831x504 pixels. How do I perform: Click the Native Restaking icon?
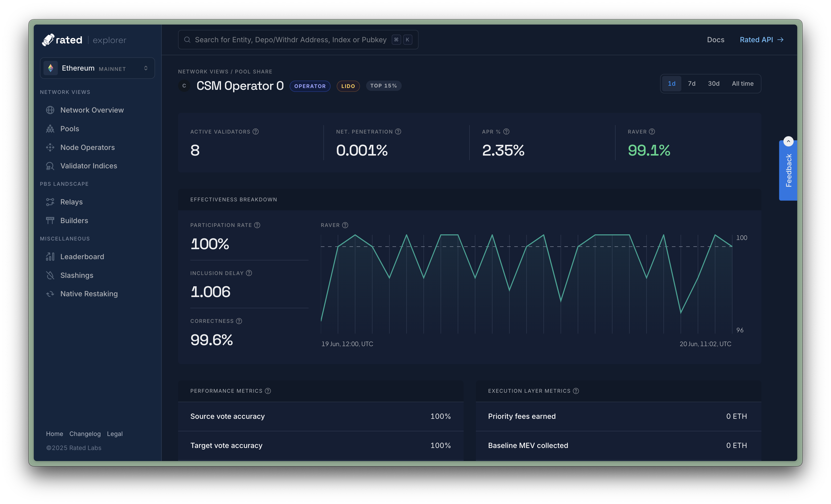50,294
